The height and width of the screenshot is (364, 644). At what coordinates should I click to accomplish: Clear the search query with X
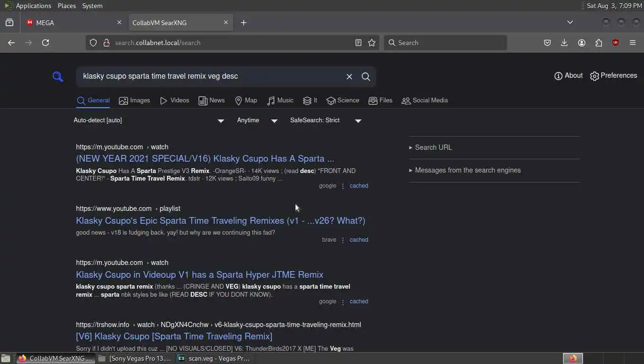tap(349, 76)
